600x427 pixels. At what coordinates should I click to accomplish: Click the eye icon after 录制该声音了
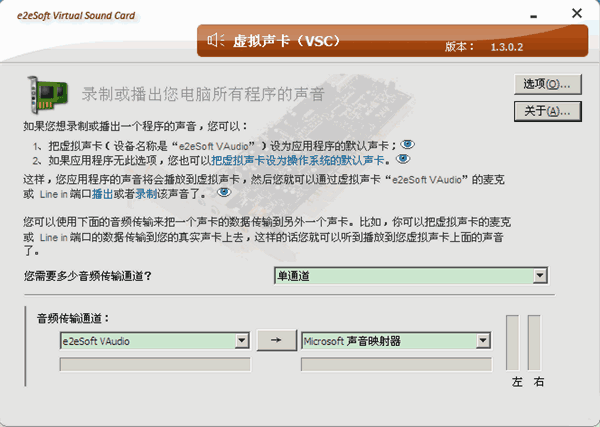coord(224,192)
